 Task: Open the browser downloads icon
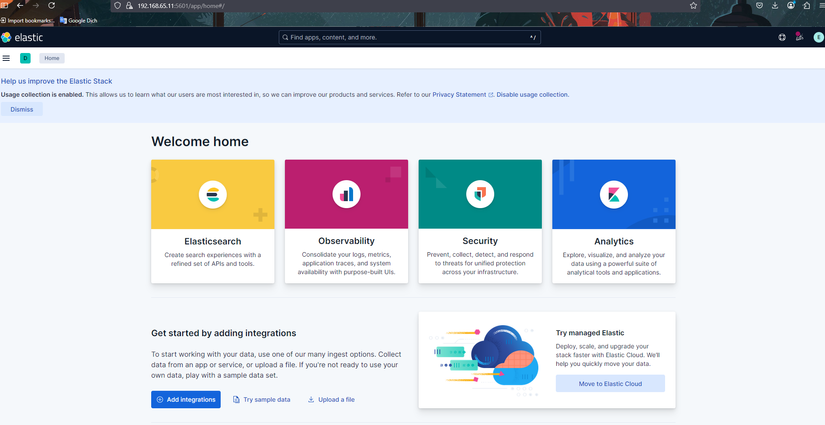[775, 5]
